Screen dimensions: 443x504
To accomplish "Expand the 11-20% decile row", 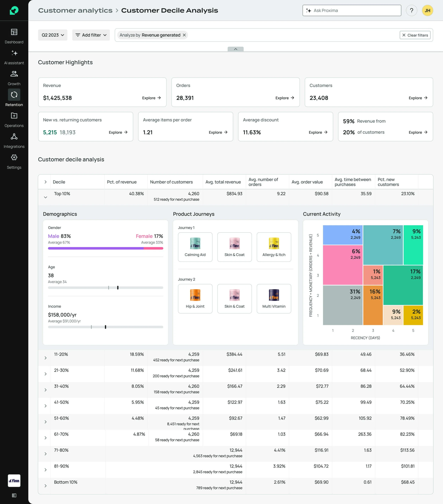I will [45, 358].
